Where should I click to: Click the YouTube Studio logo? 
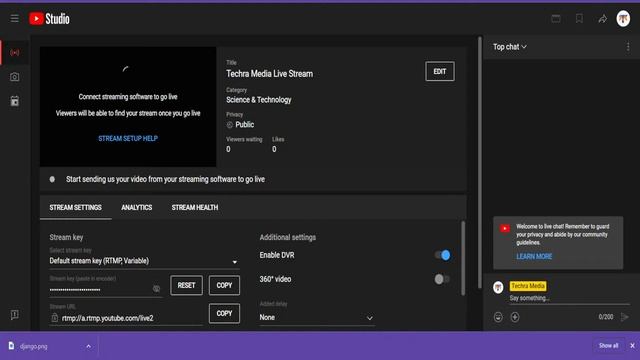49,18
